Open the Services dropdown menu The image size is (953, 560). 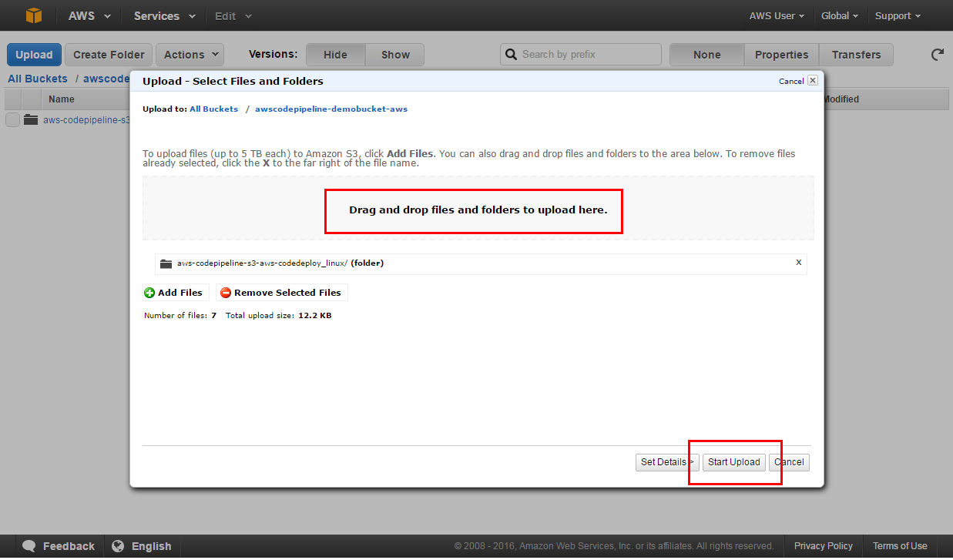(x=164, y=15)
